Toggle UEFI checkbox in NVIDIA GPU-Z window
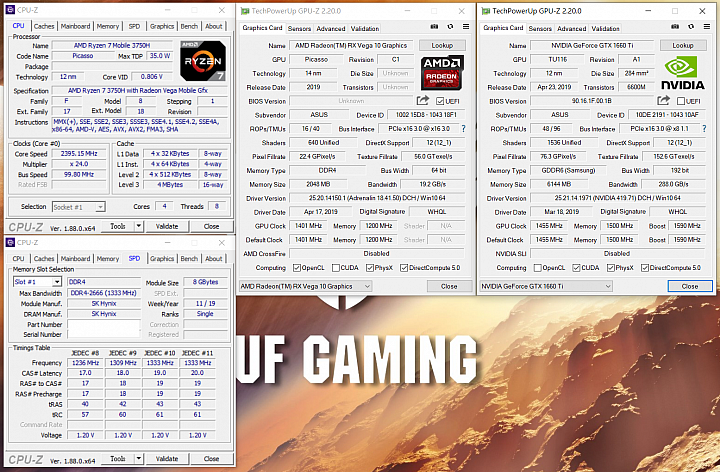Screen dimensions: 720x472 tap(681, 101)
